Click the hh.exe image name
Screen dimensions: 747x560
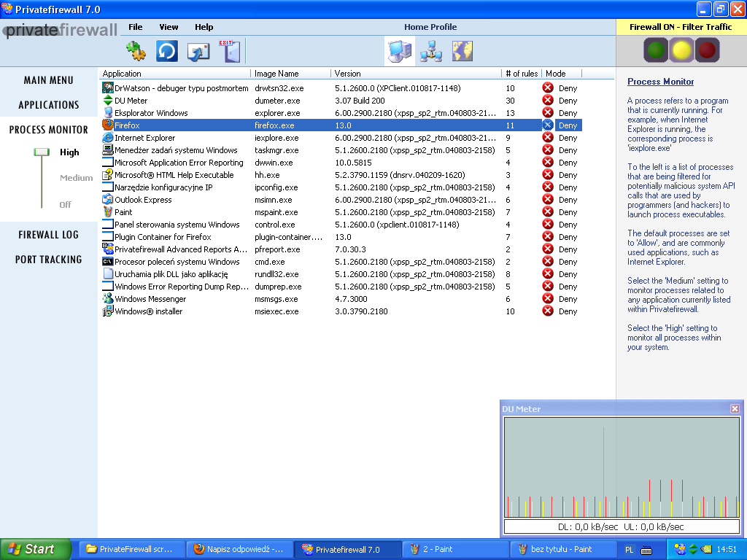click(x=267, y=175)
